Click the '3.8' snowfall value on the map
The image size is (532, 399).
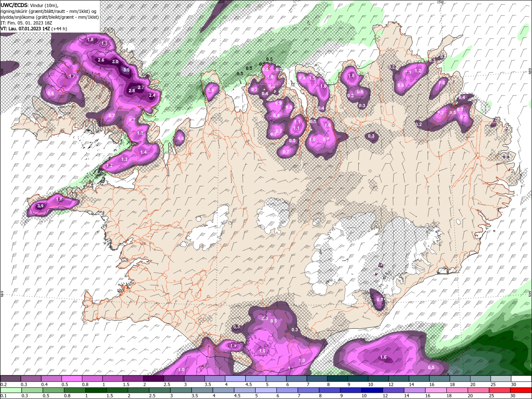click(x=127, y=70)
